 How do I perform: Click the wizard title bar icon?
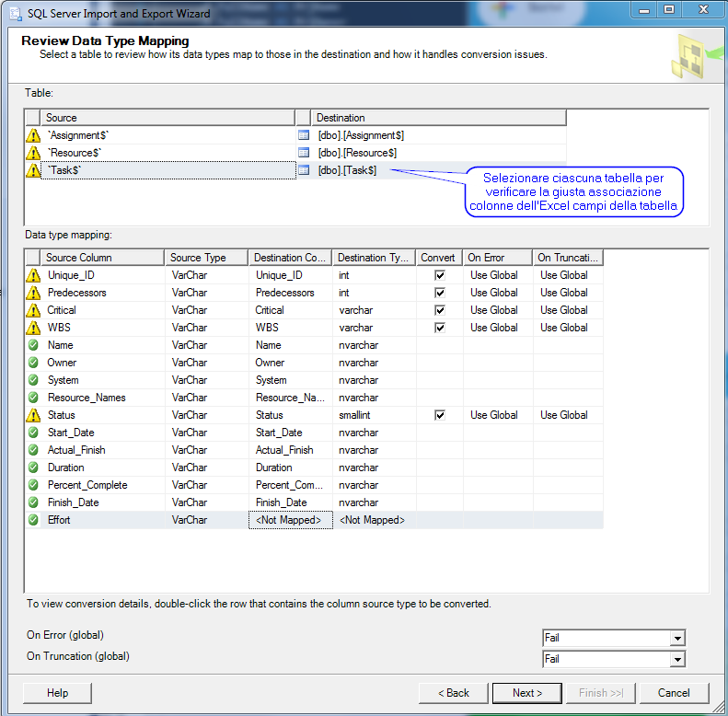pyautogui.click(x=15, y=14)
